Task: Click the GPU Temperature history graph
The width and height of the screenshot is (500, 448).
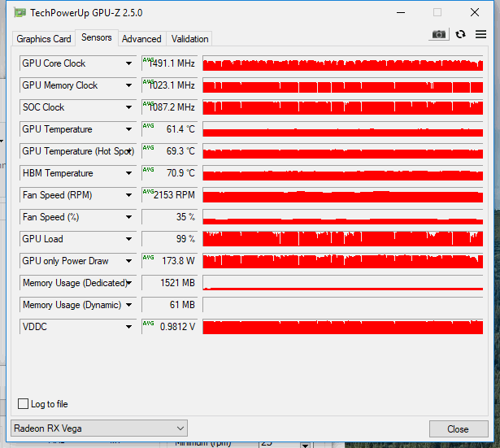Action: click(x=343, y=129)
